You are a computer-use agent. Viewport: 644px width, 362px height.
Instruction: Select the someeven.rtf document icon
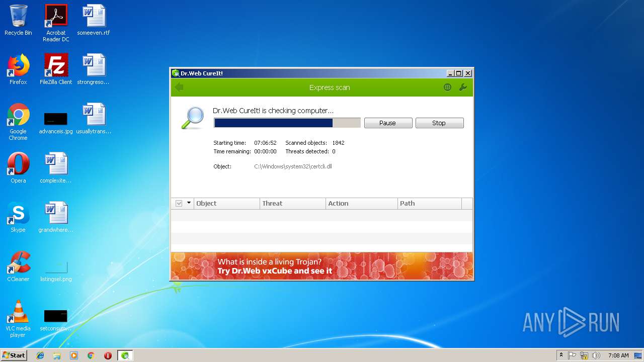(x=94, y=20)
